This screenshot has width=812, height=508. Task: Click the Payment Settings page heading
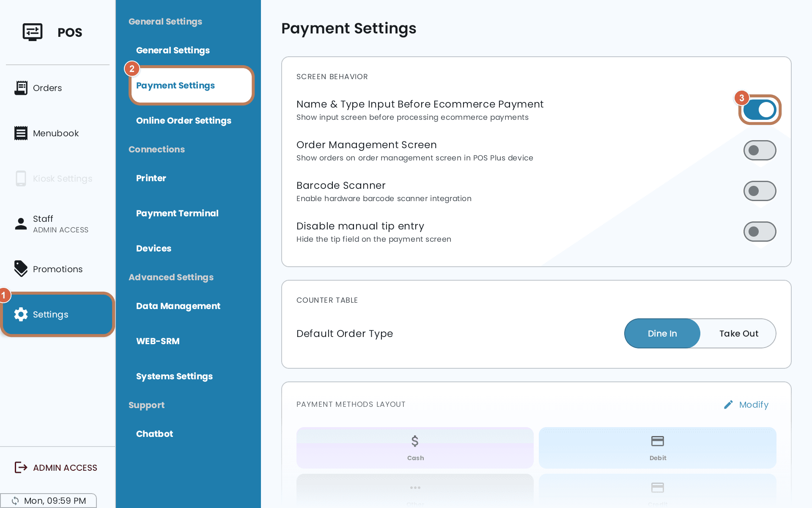(x=349, y=28)
